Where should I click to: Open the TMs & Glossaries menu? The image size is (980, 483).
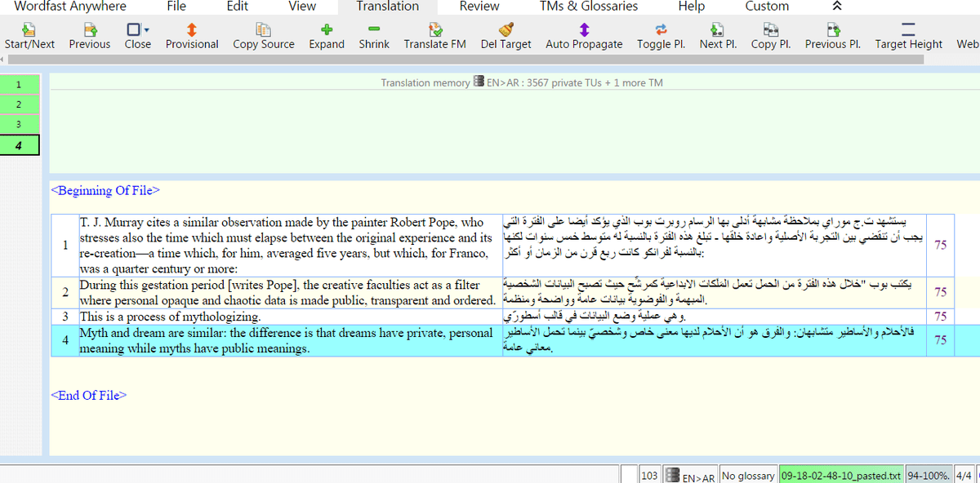pos(588,7)
